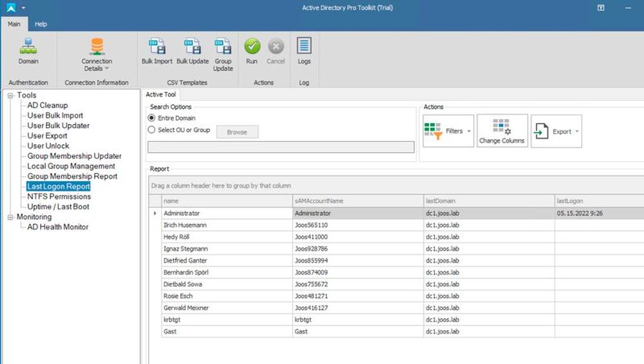The height and width of the screenshot is (364, 644).
Task: Select the Entire Domain radio button
Action: [x=151, y=118]
